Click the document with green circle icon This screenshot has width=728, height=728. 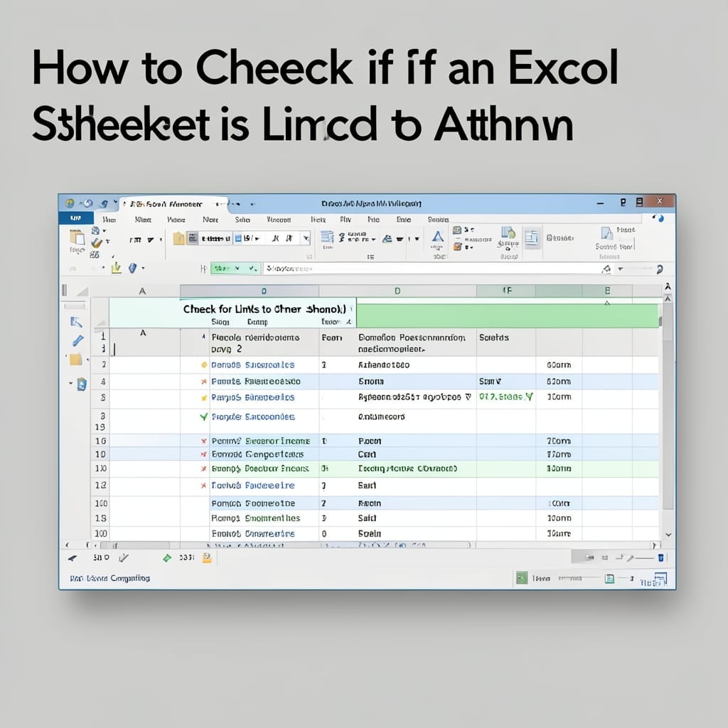pos(508,232)
